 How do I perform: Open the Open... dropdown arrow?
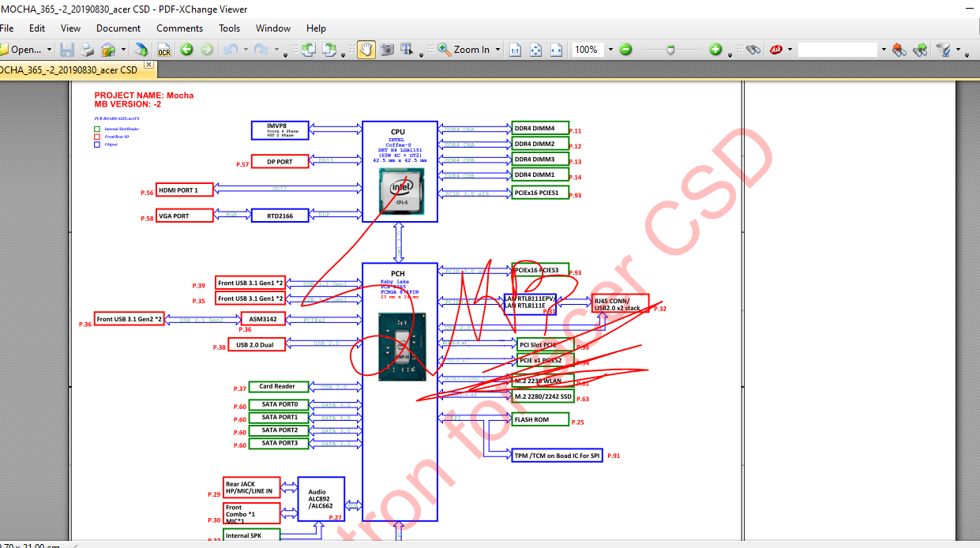coord(49,49)
